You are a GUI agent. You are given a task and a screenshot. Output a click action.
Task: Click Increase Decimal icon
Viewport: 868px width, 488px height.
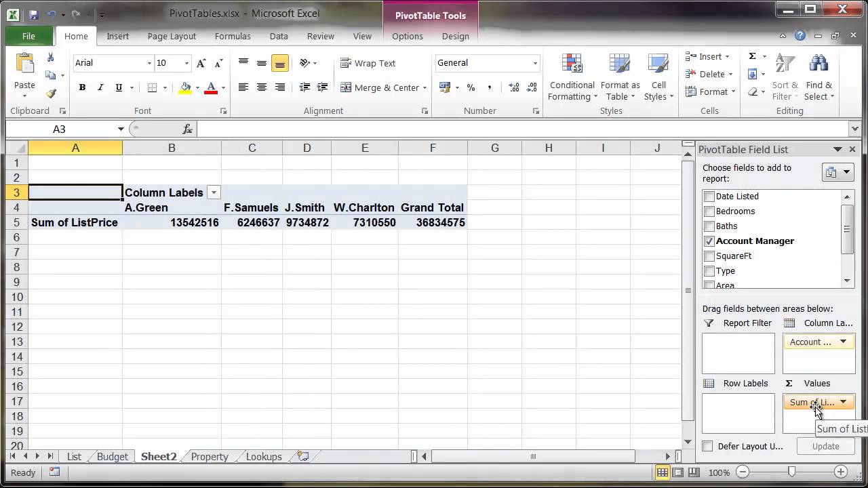(513, 87)
